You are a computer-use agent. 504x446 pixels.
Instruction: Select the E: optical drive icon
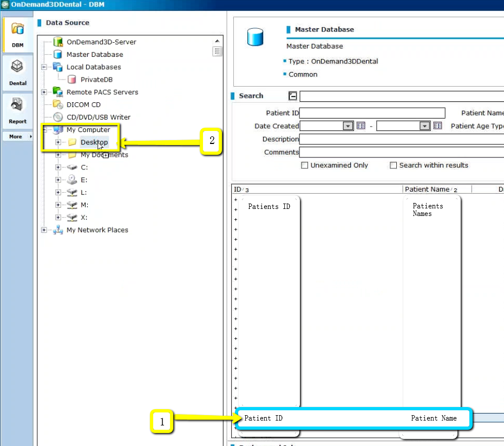coord(72,180)
